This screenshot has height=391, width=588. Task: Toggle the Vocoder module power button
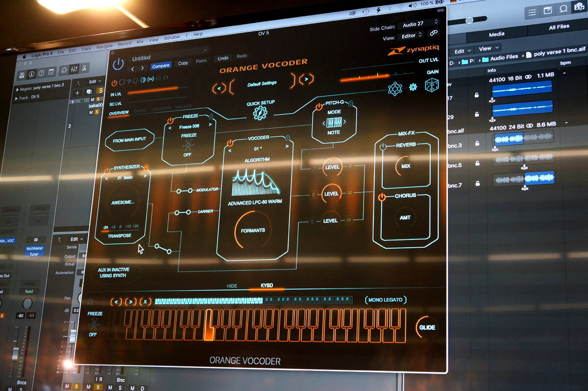coord(230,143)
